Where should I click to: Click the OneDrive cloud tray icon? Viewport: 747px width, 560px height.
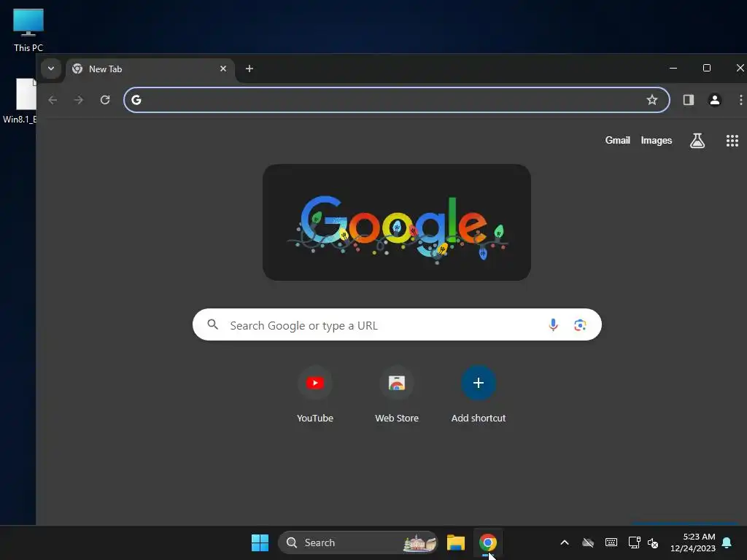588,542
